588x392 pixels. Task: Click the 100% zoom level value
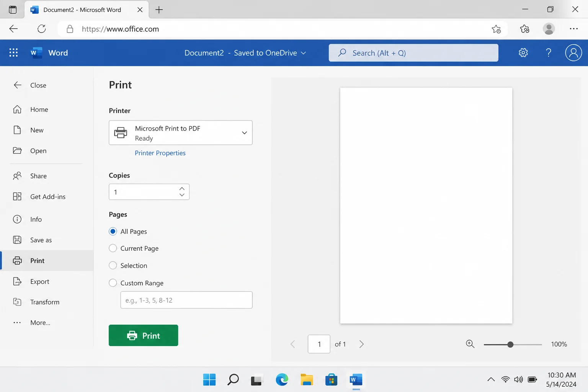[559, 344]
